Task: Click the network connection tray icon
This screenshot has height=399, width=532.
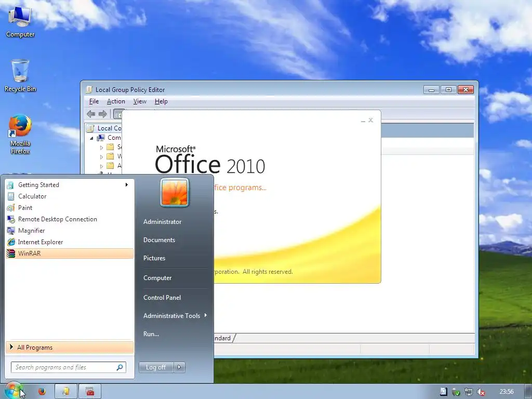Action: coord(469,392)
